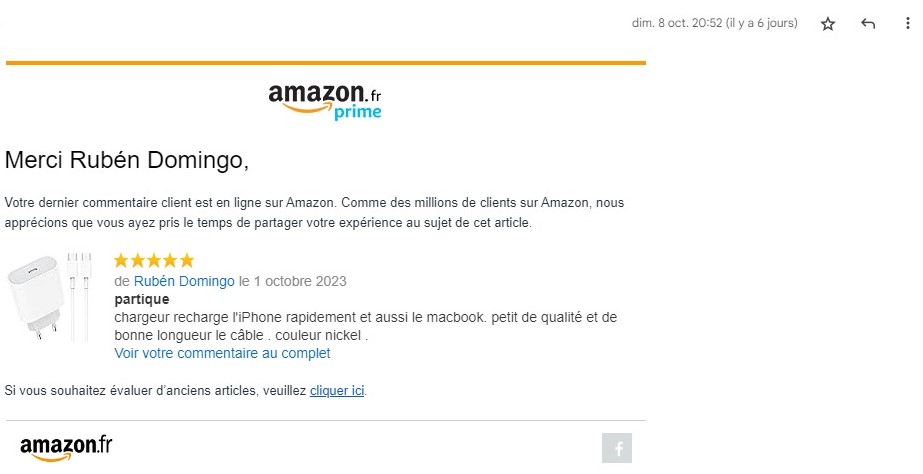This screenshot has width=923, height=474.
Task: Click the review text about chargeur iPhone
Action: tap(366, 326)
